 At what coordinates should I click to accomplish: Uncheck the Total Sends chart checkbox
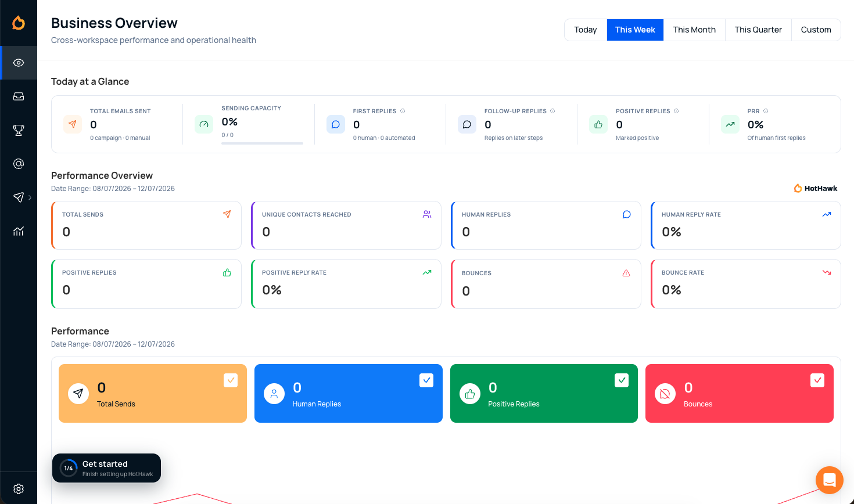coord(231,380)
